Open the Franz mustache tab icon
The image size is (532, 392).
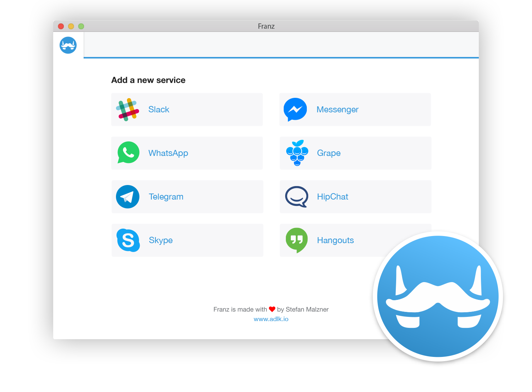(68, 45)
